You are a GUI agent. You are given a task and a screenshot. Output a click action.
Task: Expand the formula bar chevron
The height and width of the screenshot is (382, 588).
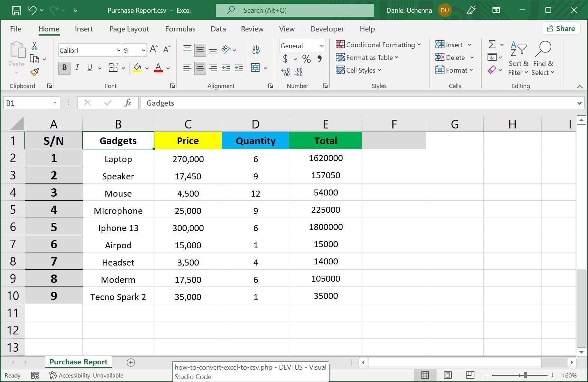click(580, 103)
